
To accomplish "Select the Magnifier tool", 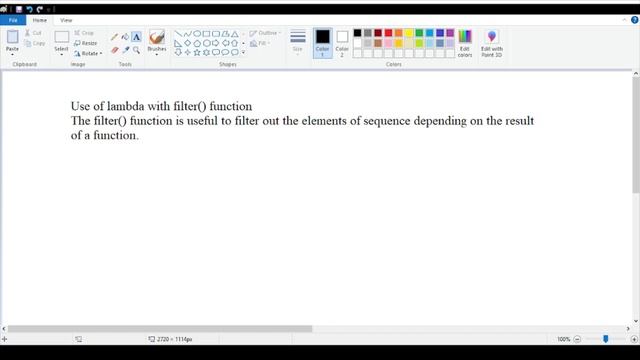I will point(136,50).
